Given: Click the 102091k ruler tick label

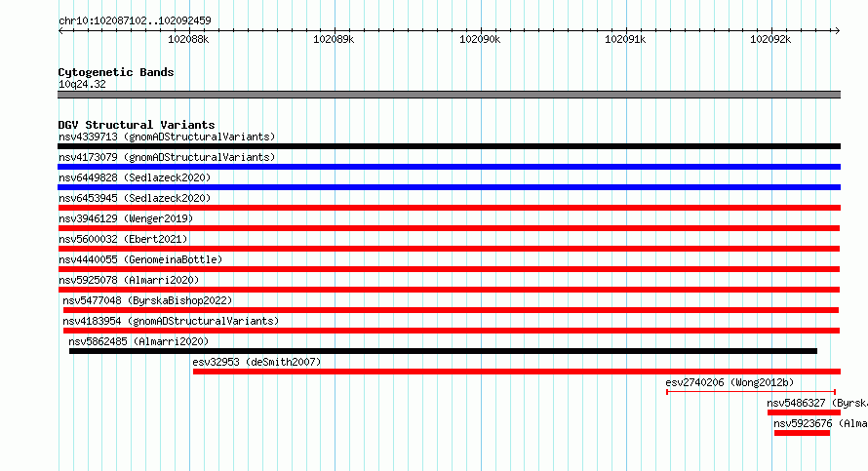Looking at the screenshot, I should pos(625,39).
